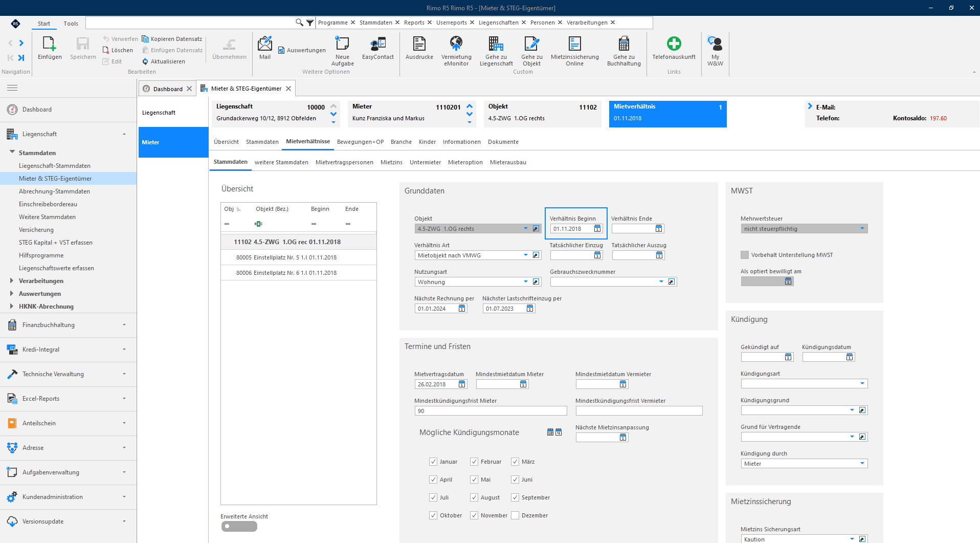The image size is (980, 543).
Task: Check the Dezember checkbox
Action: click(515, 515)
